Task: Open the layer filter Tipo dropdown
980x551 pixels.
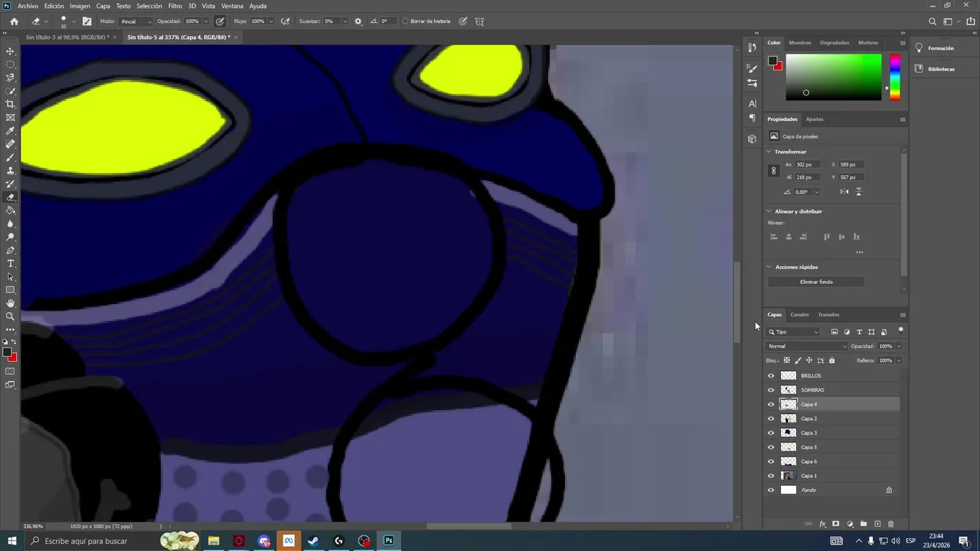Action: tap(794, 332)
